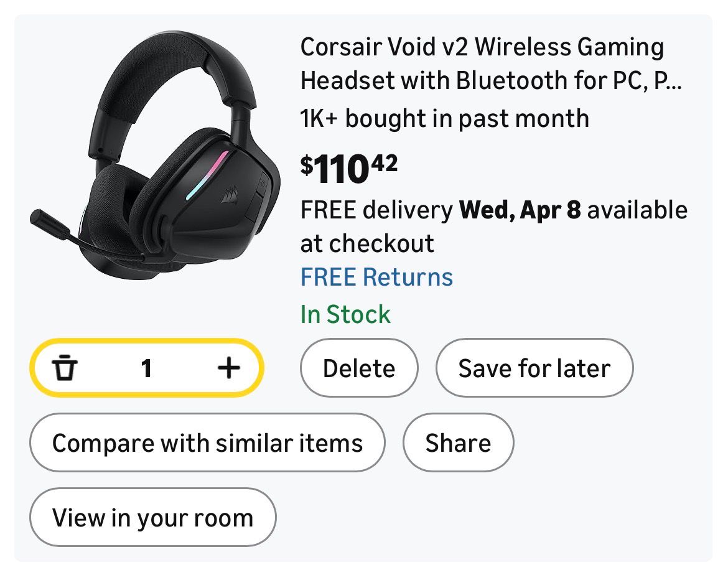The height and width of the screenshot is (580, 728).
Task: Click the 1K+ bought in past month text
Action: click(444, 118)
